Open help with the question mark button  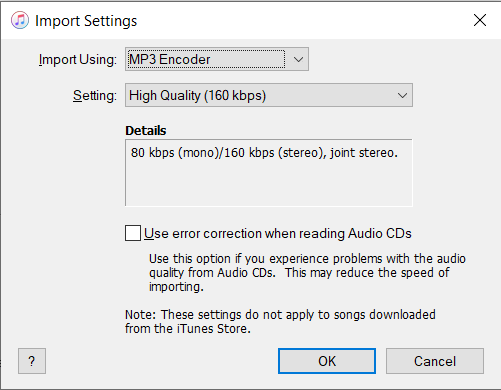click(x=32, y=361)
